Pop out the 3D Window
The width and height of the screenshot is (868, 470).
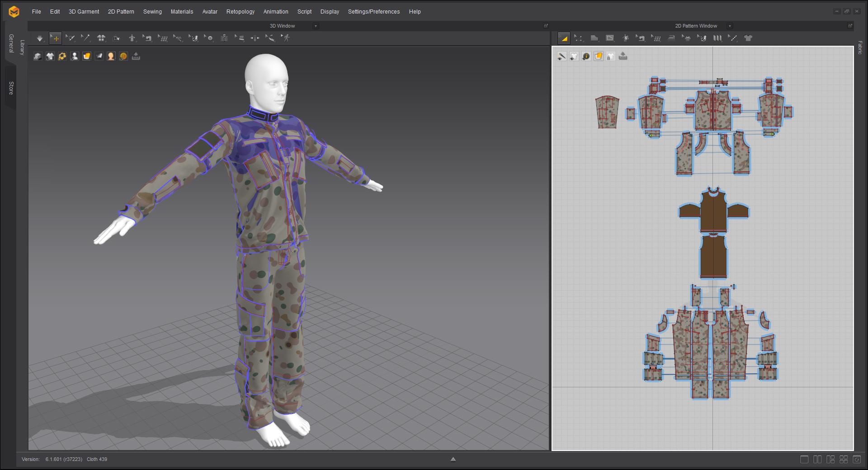pyautogui.click(x=546, y=26)
